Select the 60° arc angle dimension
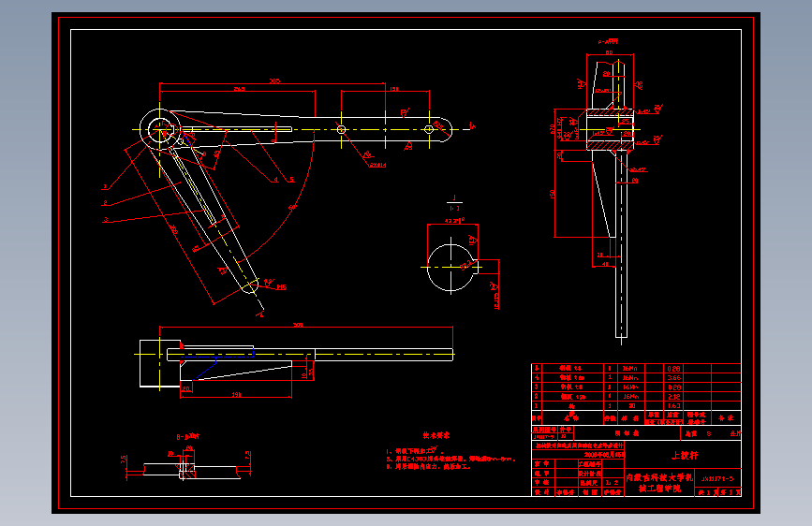Viewport: 812px width, 526px height. (x=292, y=208)
